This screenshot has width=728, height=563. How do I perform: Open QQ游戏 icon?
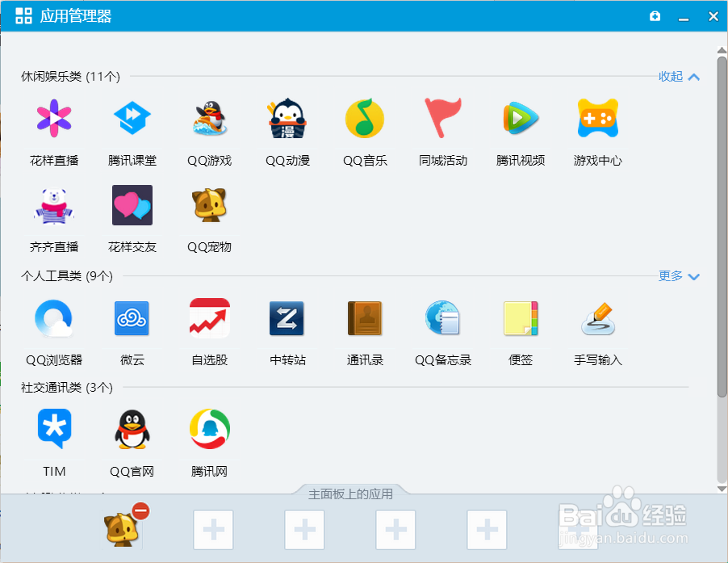210,119
